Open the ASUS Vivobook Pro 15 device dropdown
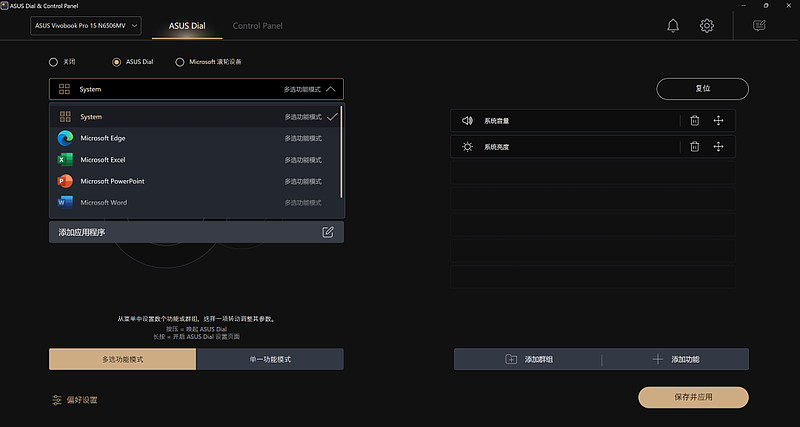 86,26
